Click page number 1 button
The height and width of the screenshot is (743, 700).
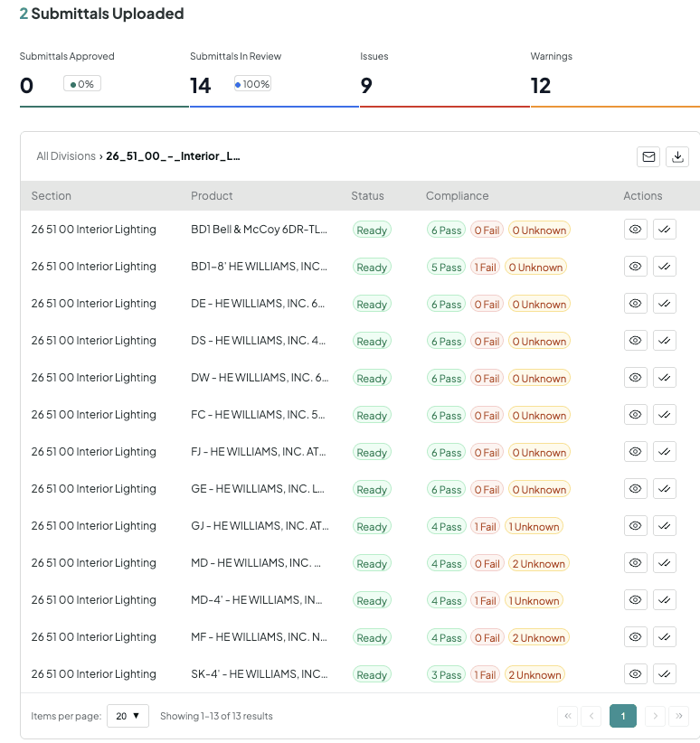(x=623, y=716)
